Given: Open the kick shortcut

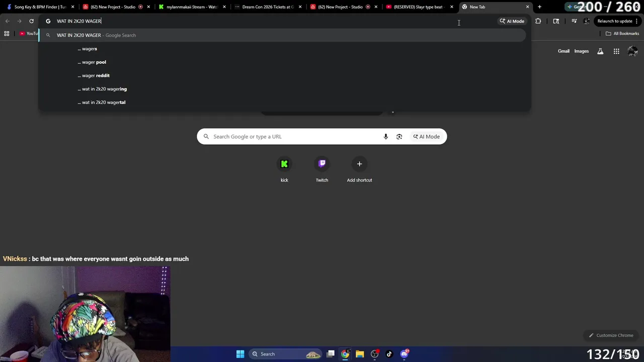Looking at the screenshot, I should pyautogui.click(x=284, y=169).
